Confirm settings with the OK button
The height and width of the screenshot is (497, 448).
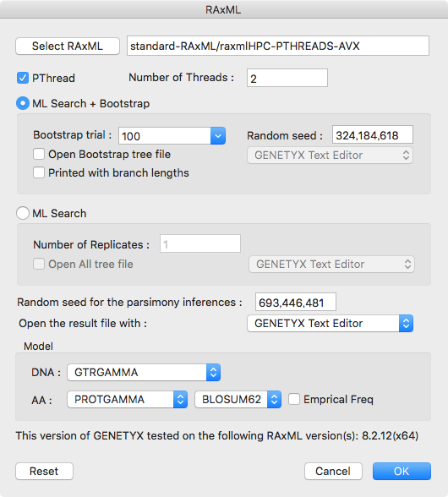(x=402, y=472)
